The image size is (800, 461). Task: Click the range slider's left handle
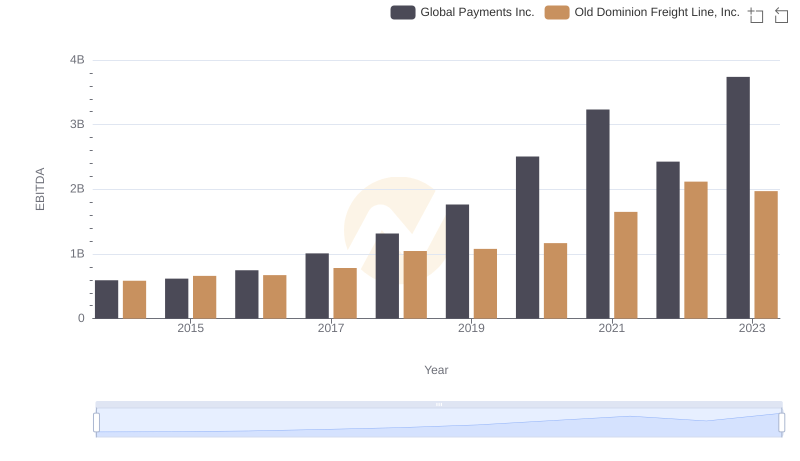click(x=96, y=423)
